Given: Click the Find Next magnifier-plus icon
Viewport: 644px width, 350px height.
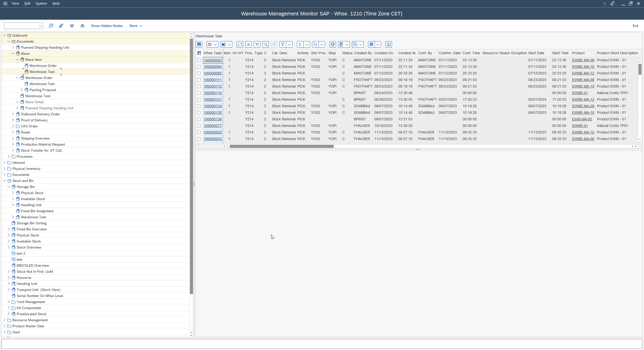Looking at the screenshot, I should [274, 44].
